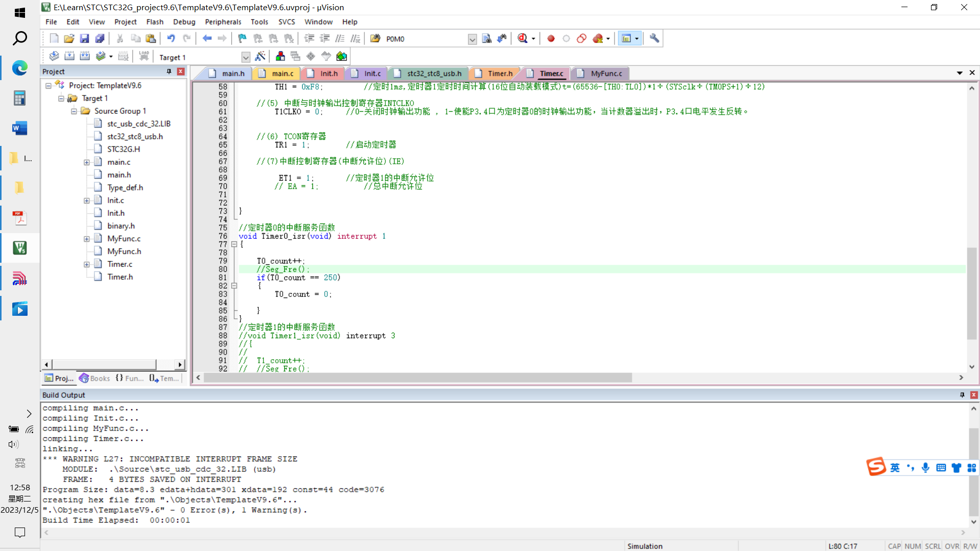Expand main.c in project tree
The image size is (980, 551).
(x=87, y=162)
